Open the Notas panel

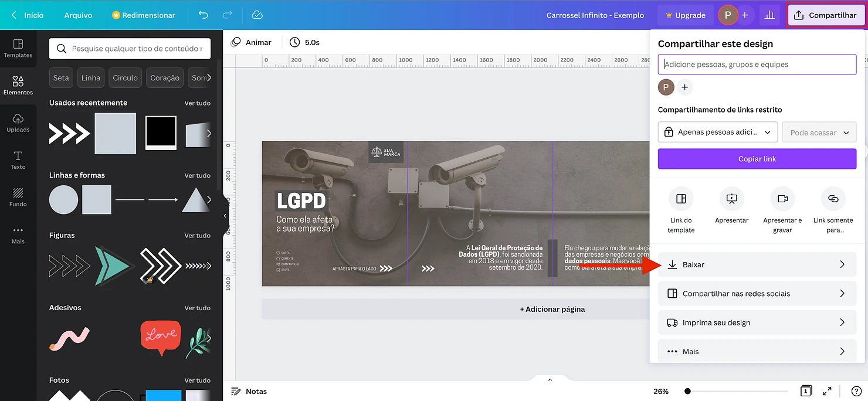[249, 391]
